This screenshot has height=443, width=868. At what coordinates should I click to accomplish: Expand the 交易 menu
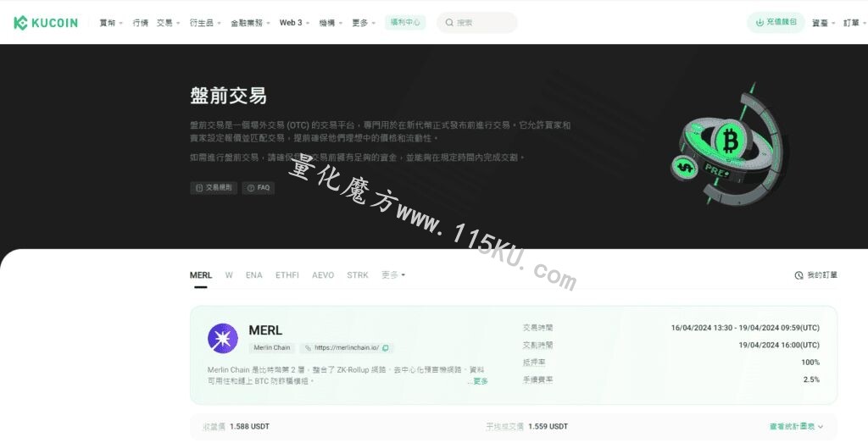[169, 23]
